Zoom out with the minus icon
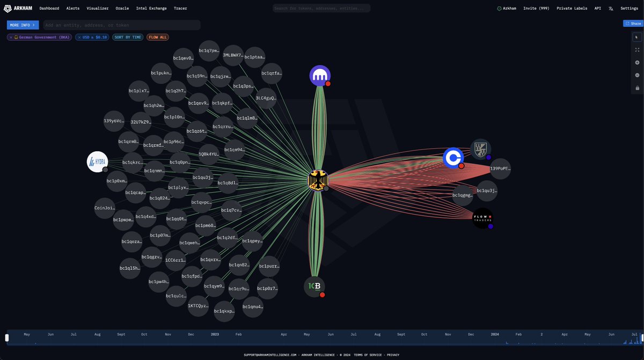The height and width of the screenshot is (360, 644). [x=637, y=75]
